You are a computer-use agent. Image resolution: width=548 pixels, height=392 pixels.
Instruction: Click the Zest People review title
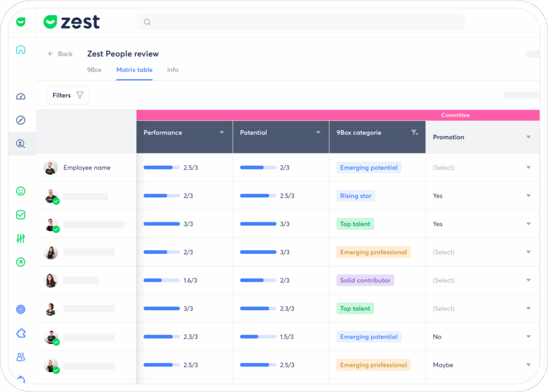pos(123,54)
